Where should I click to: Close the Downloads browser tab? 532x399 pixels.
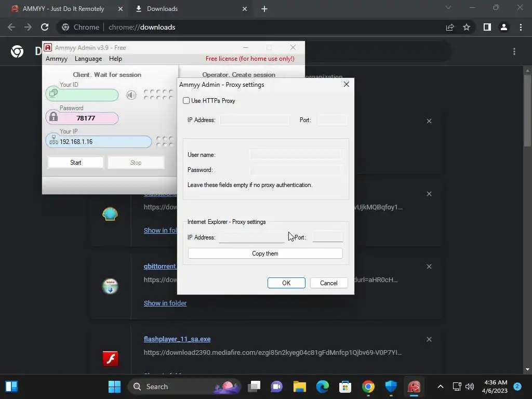click(x=245, y=9)
